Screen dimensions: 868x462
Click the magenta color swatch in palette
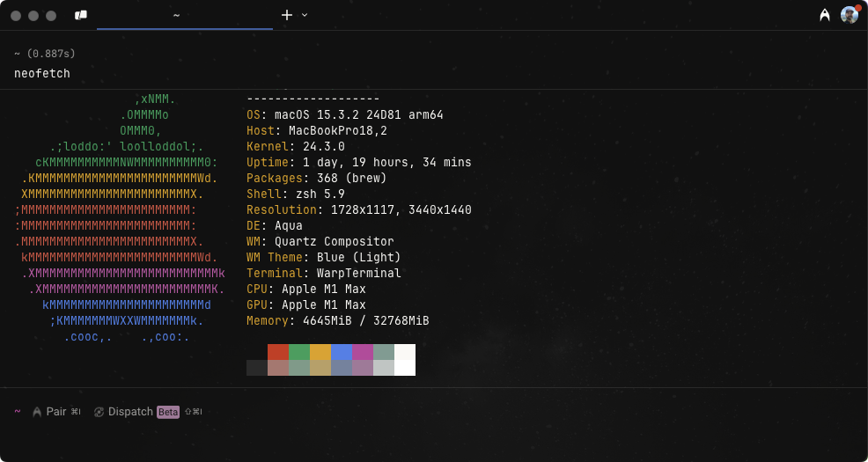click(363, 352)
